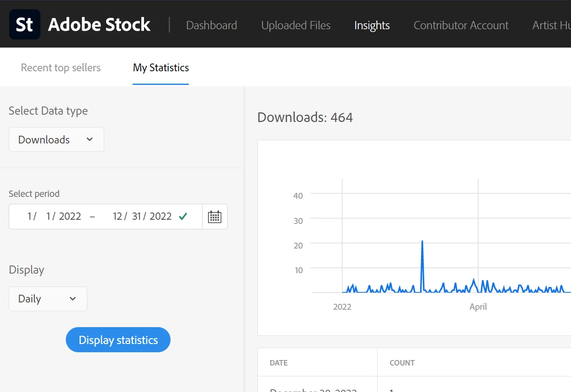Image resolution: width=571 pixels, height=392 pixels.
Task: Edit the start month field 1
Action: pos(31,217)
